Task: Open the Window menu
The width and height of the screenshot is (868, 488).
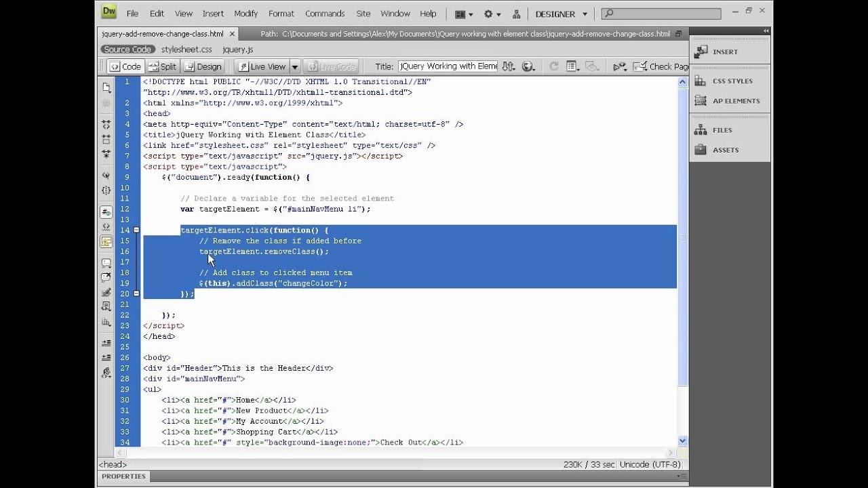Action: [x=395, y=14]
